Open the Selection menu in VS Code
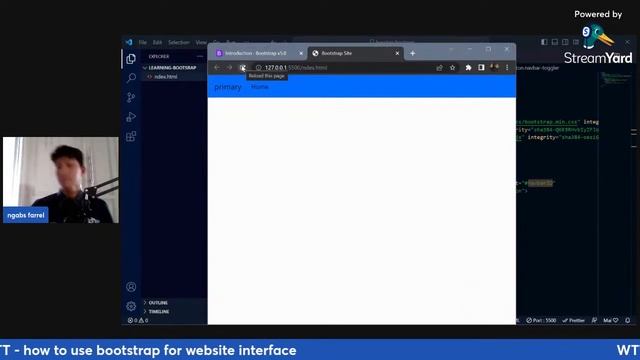Screen dimensions: 640x360 point(179,42)
